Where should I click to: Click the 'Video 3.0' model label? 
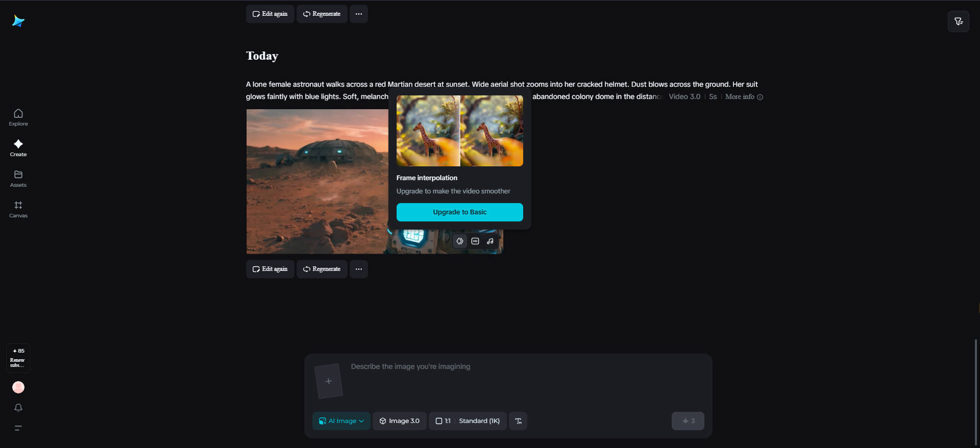tap(684, 97)
